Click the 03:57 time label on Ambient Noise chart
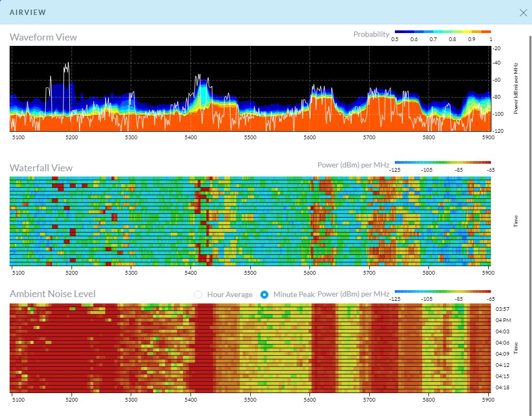This screenshot has height=416, width=532. click(502, 309)
